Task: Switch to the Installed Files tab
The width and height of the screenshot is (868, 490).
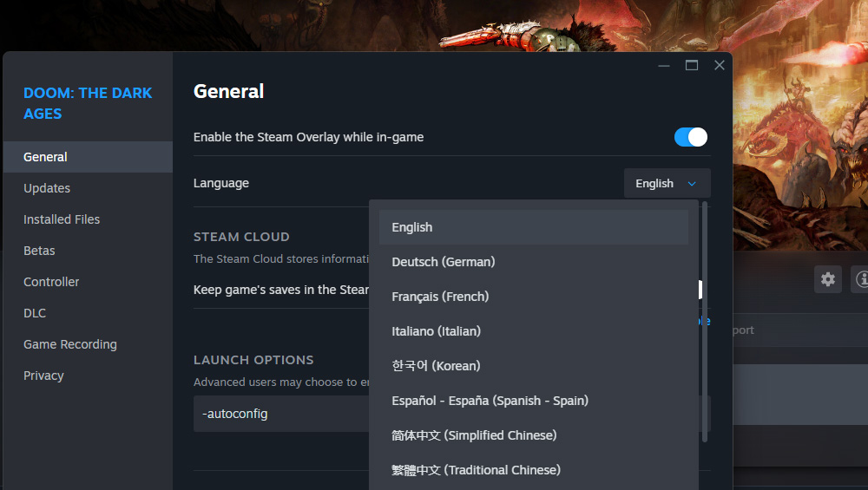Action: pos(88,219)
